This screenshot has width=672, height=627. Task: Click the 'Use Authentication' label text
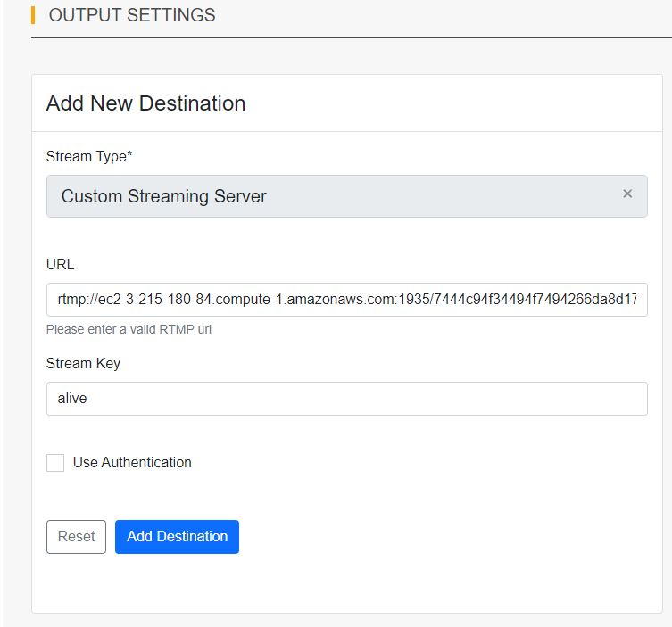(132, 463)
